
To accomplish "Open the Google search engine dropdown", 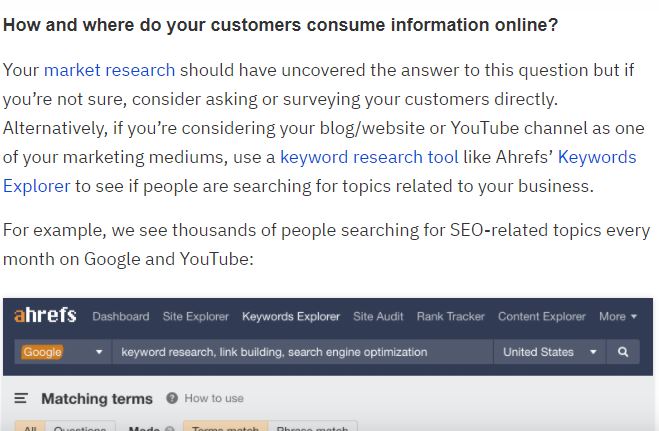I will coord(63,352).
